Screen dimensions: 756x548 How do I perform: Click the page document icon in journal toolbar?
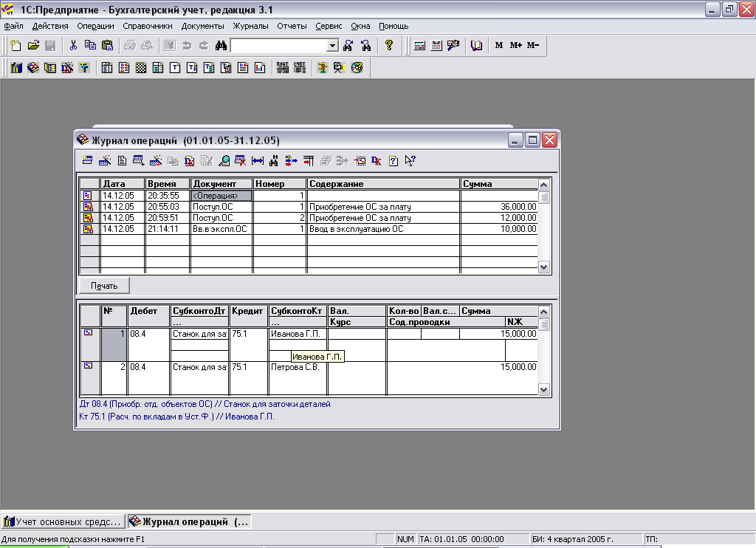122,161
